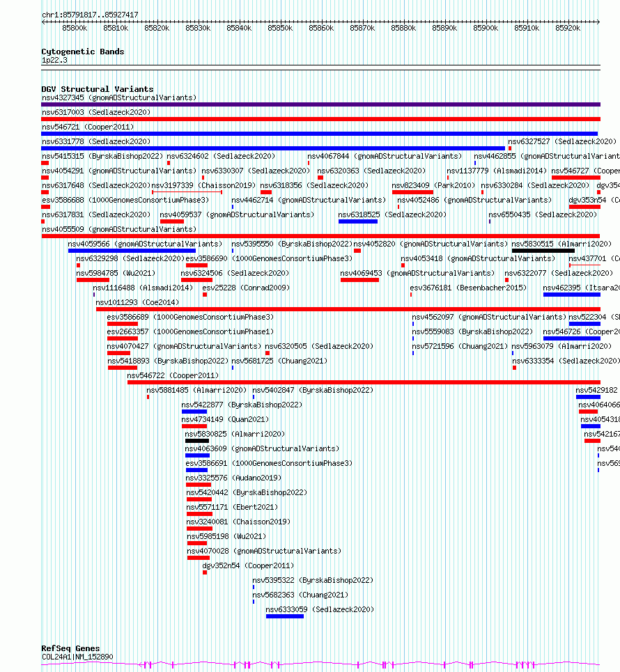Open nsv5395550 ByrskaBishop2022 label
This screenshot has width=620, height=672.
292,244
